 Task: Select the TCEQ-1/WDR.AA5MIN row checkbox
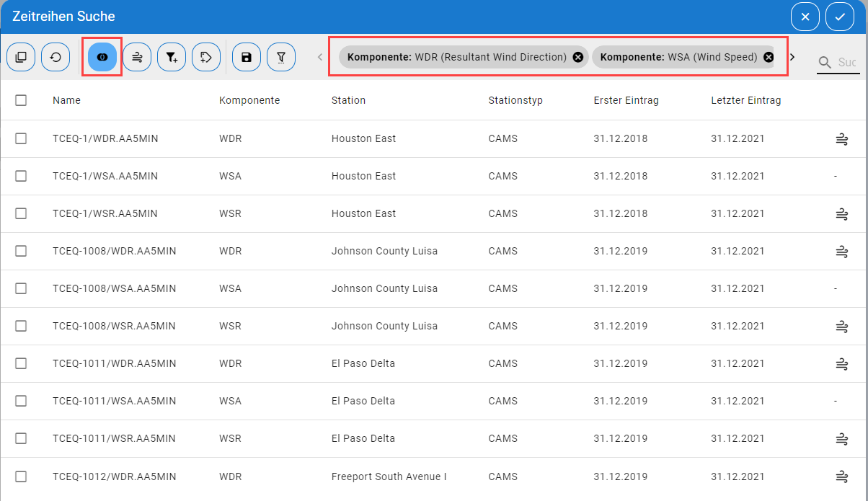tap(21, 138)
